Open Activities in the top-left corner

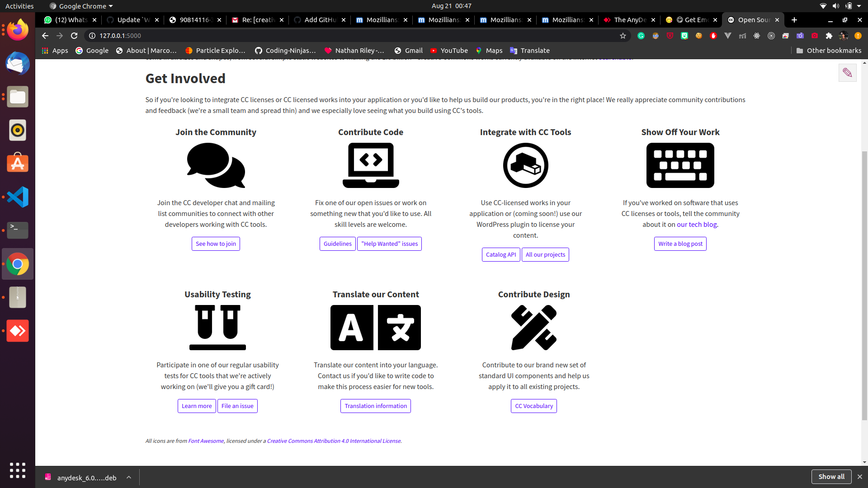19,6
